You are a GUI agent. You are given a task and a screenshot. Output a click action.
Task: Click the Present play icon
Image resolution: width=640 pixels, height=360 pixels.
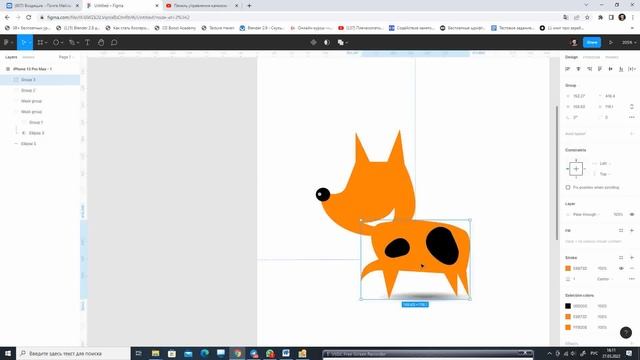pos(611,42)
